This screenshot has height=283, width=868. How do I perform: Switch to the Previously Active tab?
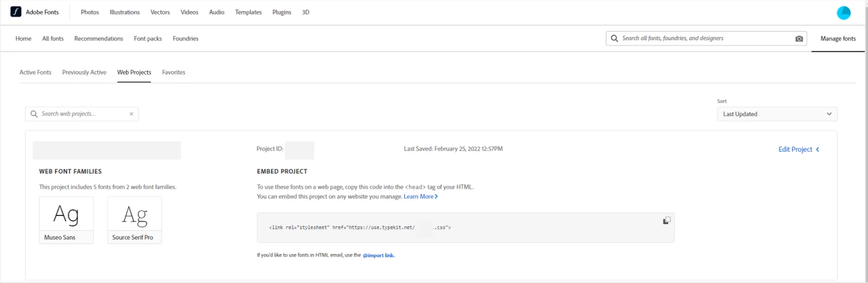coord(84,72)
